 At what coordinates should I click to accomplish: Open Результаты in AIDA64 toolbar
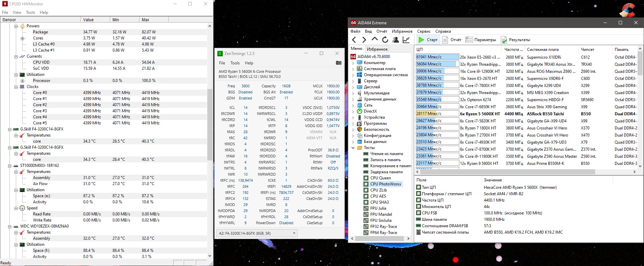tap(516, 40)
